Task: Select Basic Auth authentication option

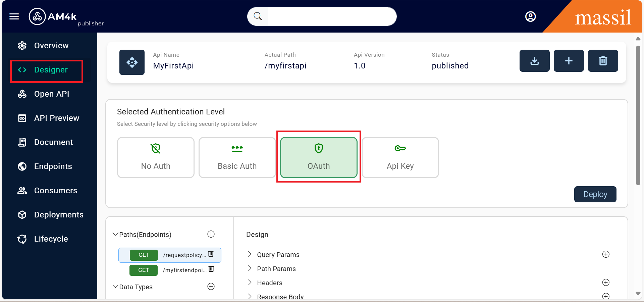Action: tap(237, 157)
